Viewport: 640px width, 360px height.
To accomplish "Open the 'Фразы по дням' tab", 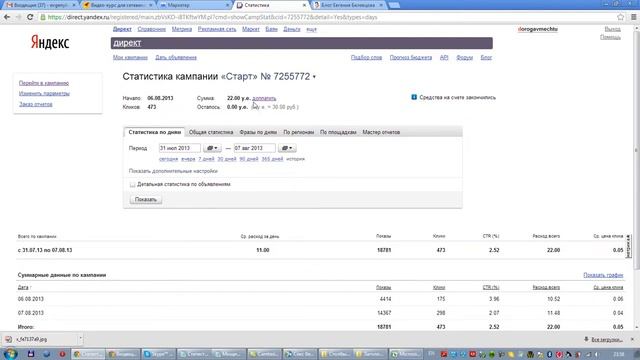I will click(x=258, y=132).
